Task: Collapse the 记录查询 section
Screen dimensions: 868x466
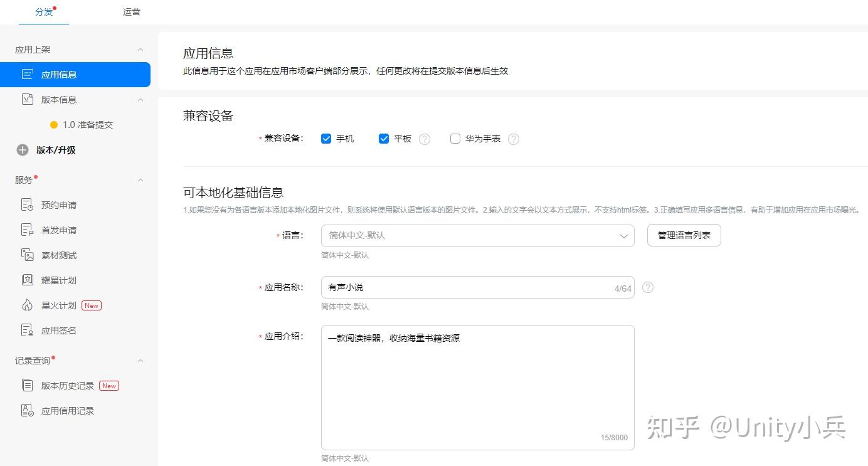Action: [140, 361]
